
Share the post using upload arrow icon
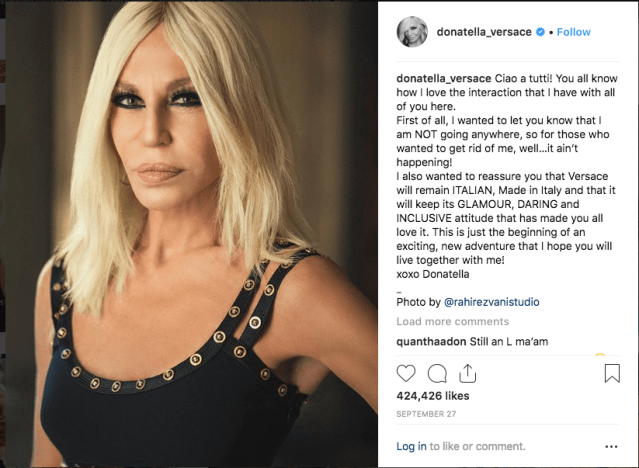tap(467, 373)
